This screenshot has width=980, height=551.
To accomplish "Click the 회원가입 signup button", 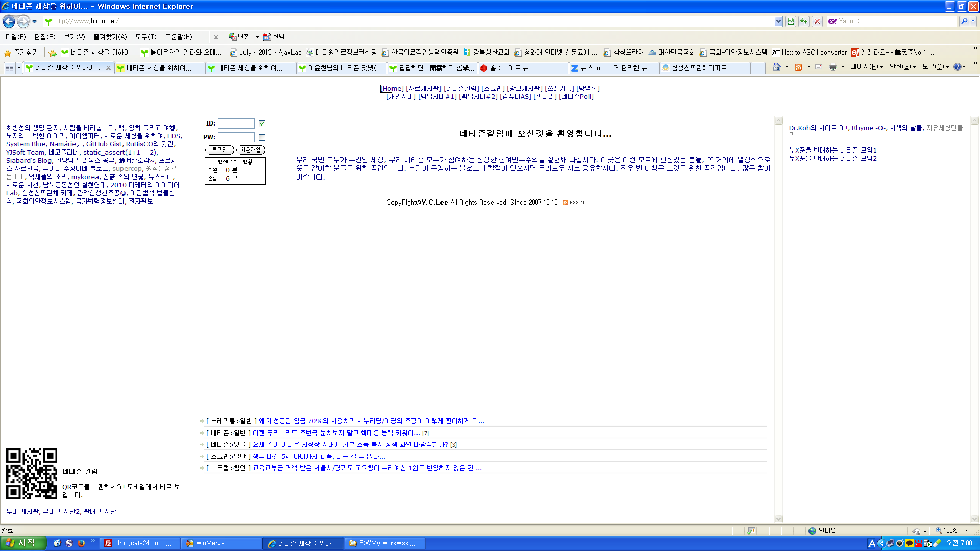I will pos(251,149).
